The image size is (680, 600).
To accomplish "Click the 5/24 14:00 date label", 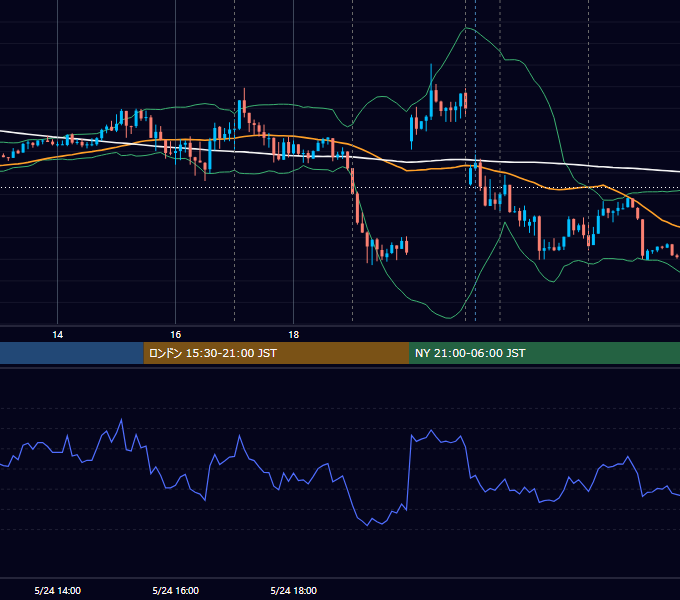I will (x=58, y=590).
